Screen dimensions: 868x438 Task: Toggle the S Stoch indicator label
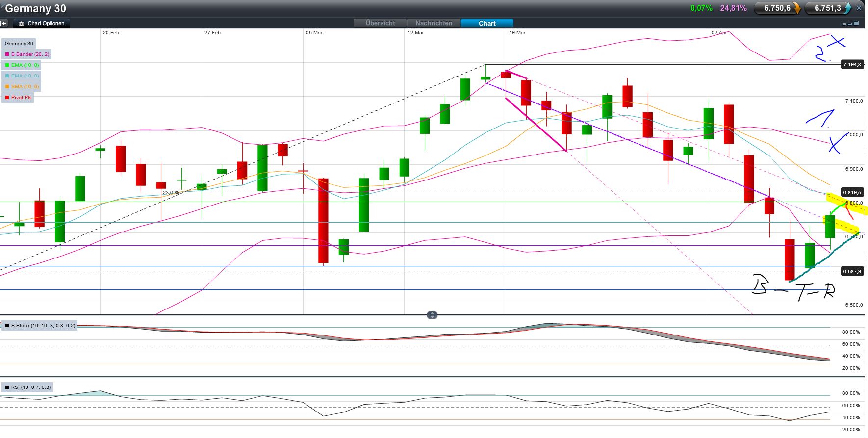coord(40,326)
